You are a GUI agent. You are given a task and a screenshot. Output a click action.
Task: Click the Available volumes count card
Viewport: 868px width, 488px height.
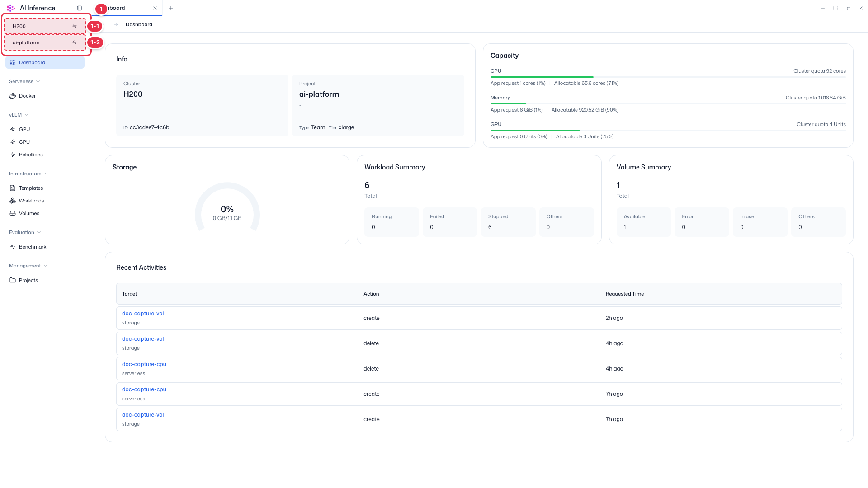[644, 222]
